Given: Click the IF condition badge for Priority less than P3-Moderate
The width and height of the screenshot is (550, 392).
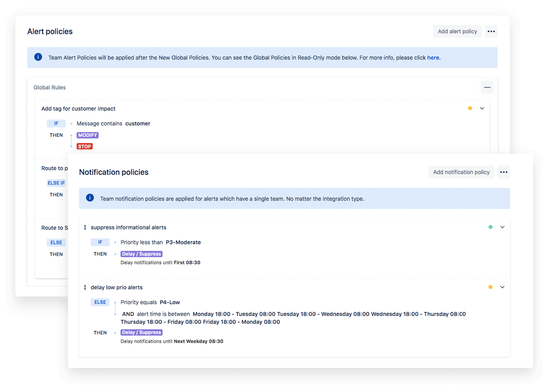Looking at the screenshot, I should [100, 242].
